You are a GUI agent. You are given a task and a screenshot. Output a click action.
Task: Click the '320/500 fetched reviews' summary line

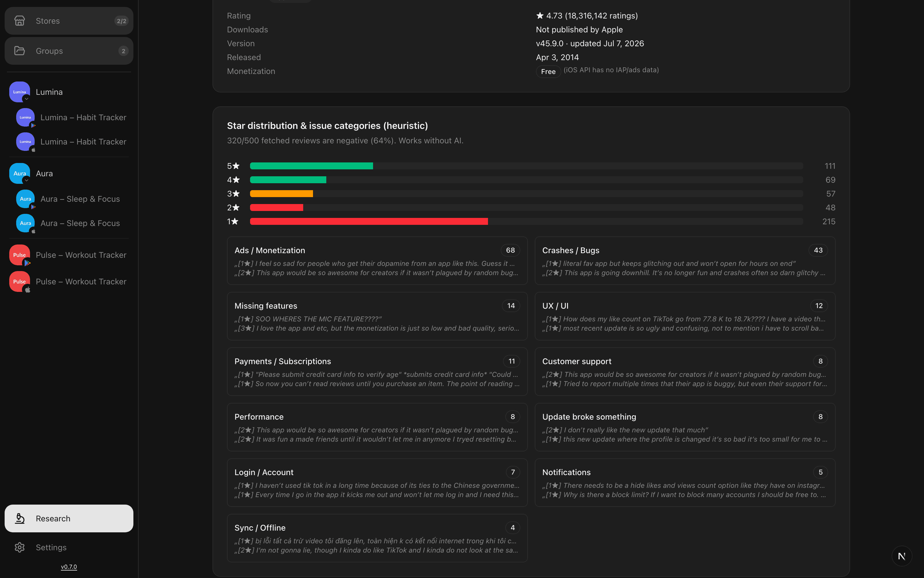[x=345, y=141]
